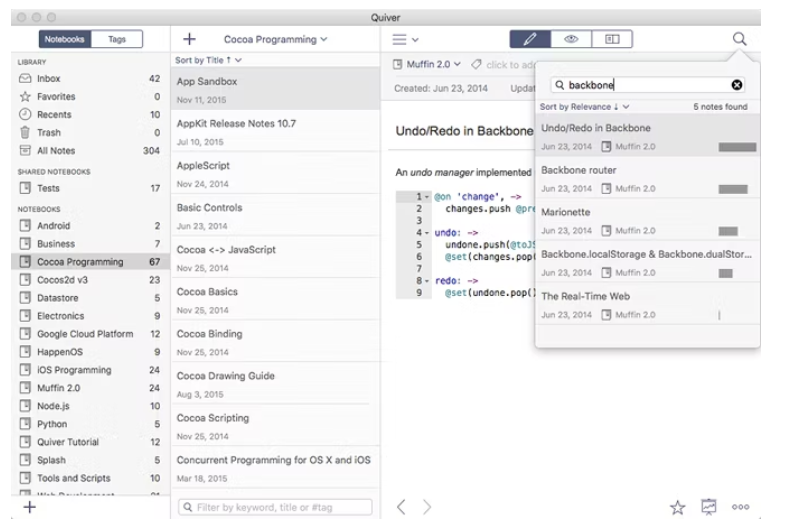Select the Cocoa Binding note
Screen dimensions: 794x530
tap(275, 341)
